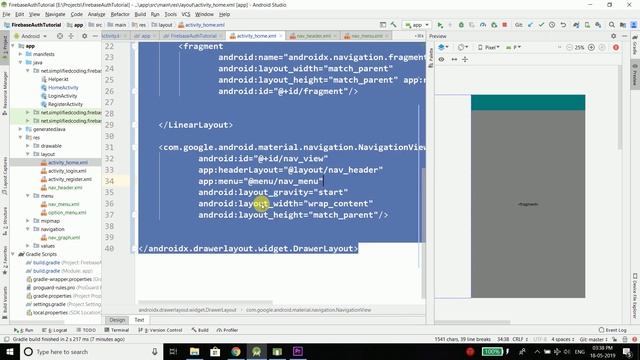Image resolution: width=640 pixels, height=360 pixels.
Task: Click the Git update project arrow icon
Action: 530,25
